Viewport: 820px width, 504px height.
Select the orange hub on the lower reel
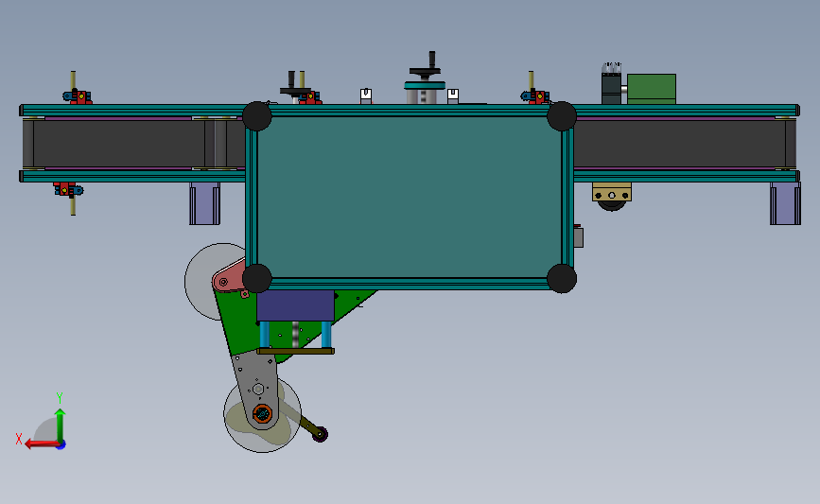[x=262, y=414]
